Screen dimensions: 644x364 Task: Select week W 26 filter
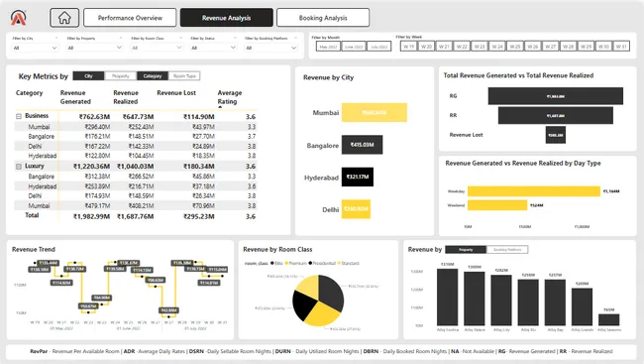click(x=533, y=47)
